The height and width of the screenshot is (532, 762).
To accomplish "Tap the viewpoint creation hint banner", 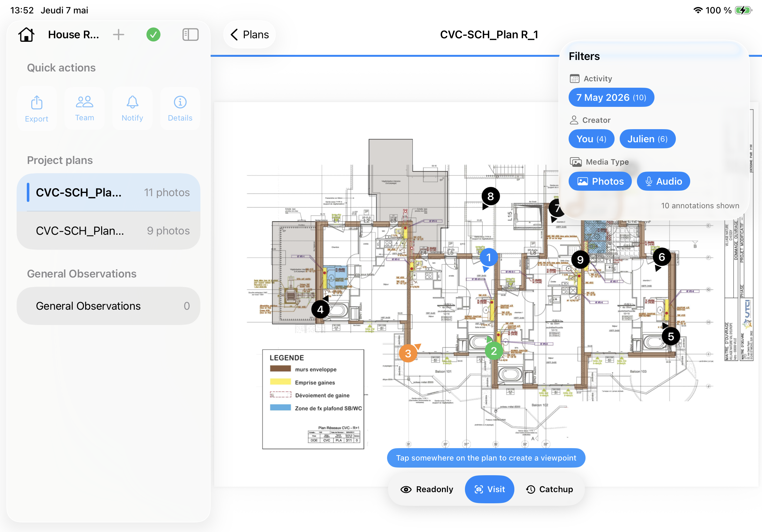I will [486, 458].
